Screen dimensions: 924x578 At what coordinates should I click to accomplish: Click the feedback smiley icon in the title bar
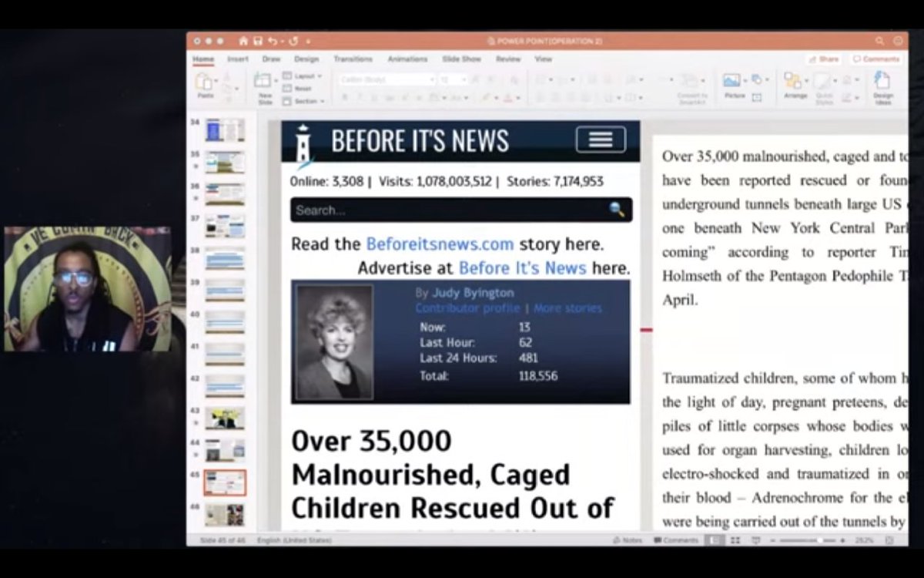(898, 41)
